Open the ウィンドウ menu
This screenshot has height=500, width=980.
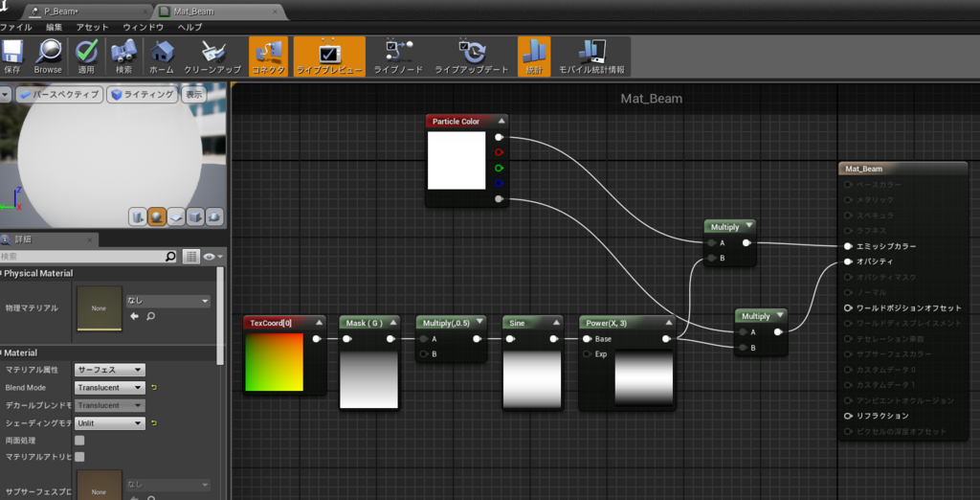coord(144,28)
